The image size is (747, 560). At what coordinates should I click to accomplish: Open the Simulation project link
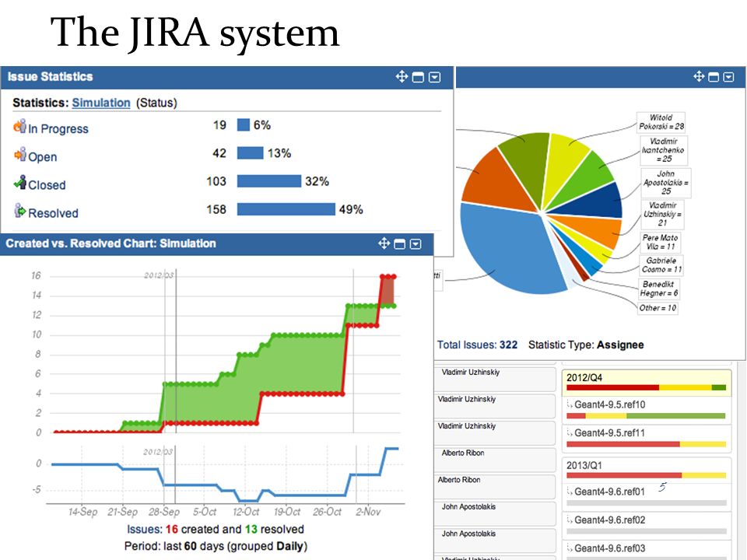point(101,103)
